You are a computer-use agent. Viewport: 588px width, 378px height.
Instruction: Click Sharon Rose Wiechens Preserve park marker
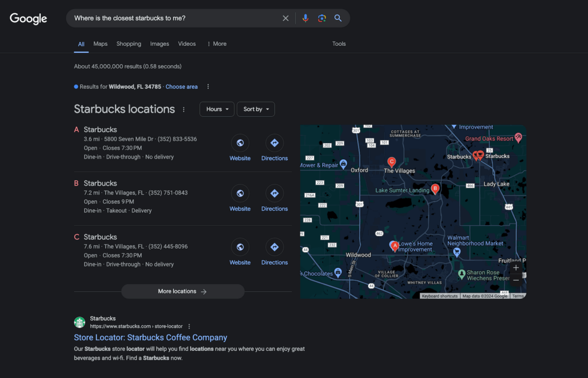pos(462,274)
